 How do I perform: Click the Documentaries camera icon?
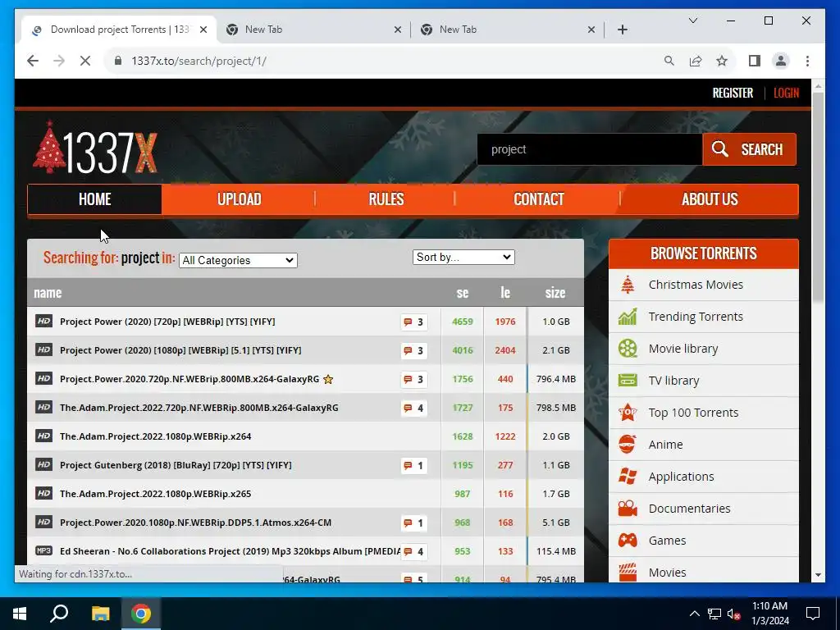628,509
